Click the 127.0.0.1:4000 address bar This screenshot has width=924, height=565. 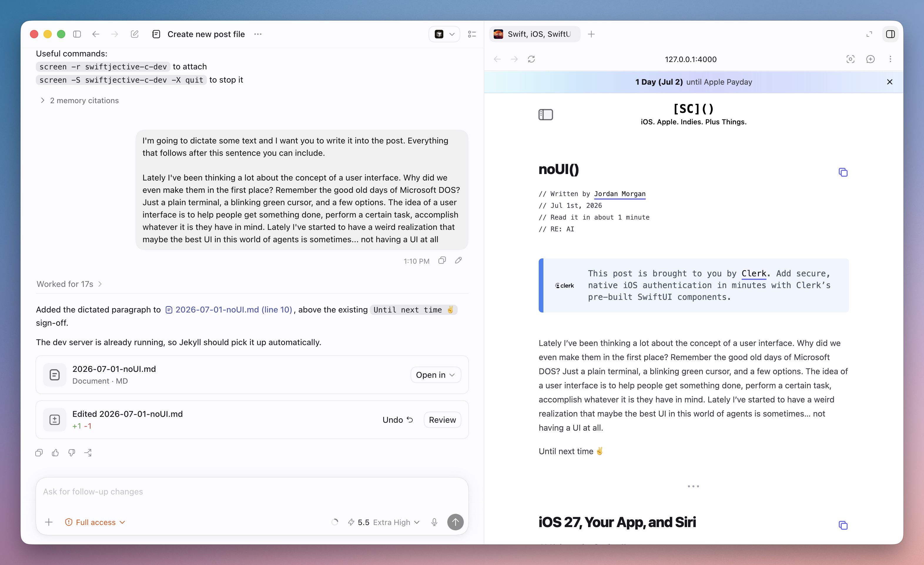(691, 59)
